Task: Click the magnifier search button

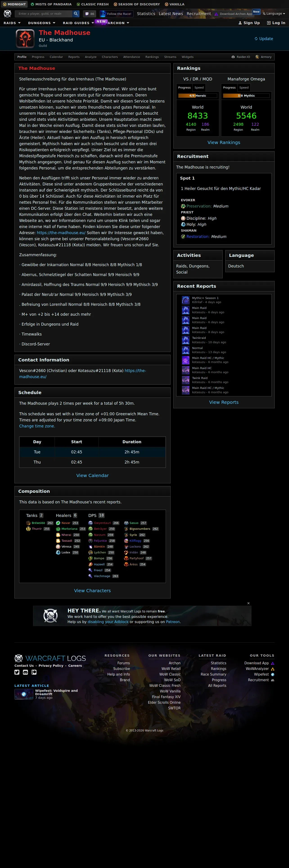Action: [x=76, y=14]
